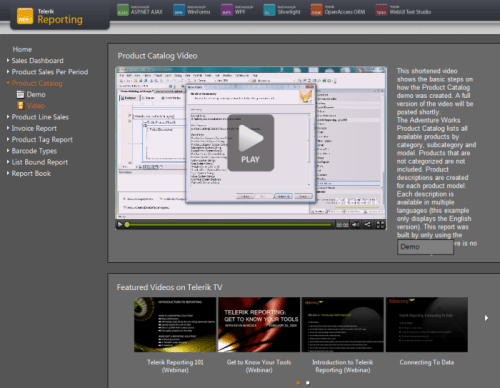
Task: Click the video progress bar
Action: 229,225
